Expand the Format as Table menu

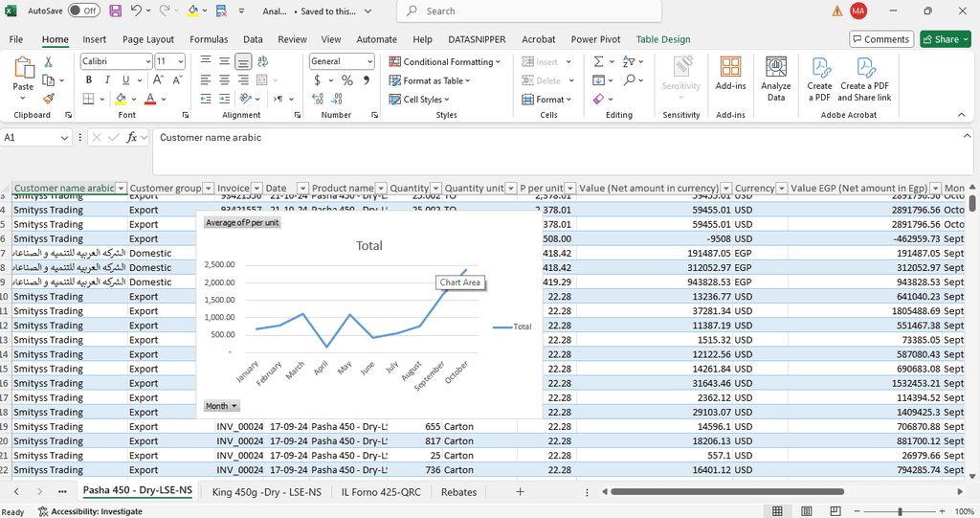pos(430,80)
